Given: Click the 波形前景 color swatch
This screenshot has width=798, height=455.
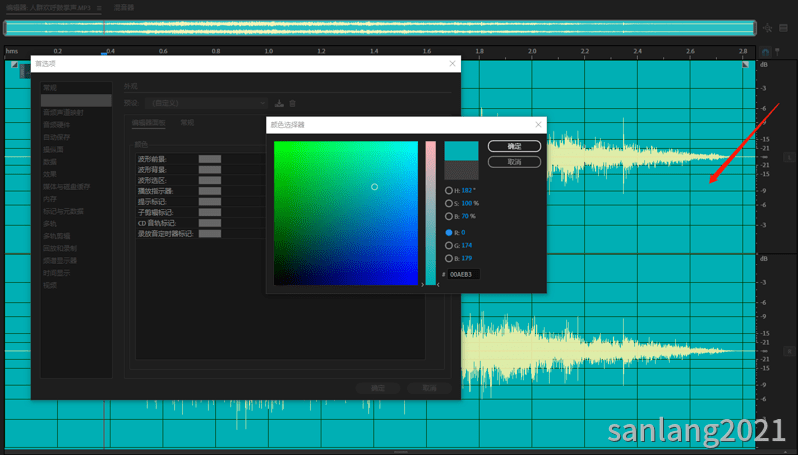Looking at the screenshot, I should [210, 159].
